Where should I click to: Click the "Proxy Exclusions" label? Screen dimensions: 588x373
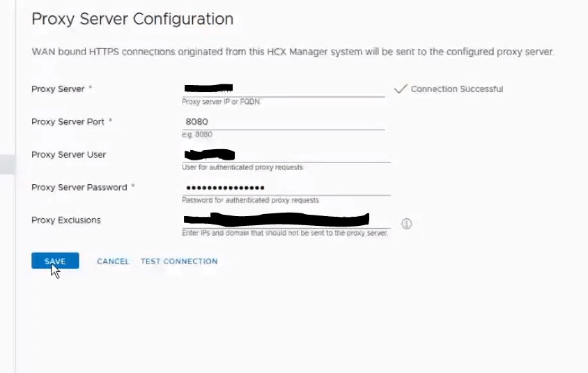click(65, 220)
